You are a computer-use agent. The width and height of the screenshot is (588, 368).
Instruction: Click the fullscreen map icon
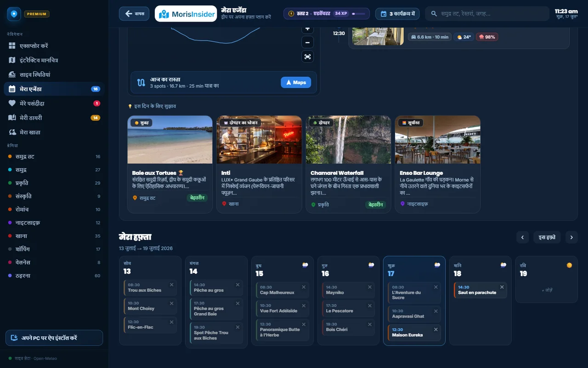coord(308,57)
